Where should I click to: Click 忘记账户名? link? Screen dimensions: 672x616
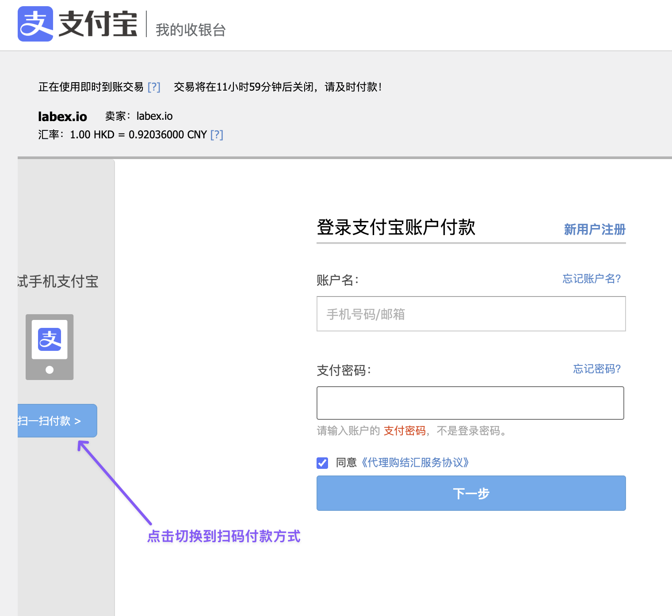pos(592,279)
